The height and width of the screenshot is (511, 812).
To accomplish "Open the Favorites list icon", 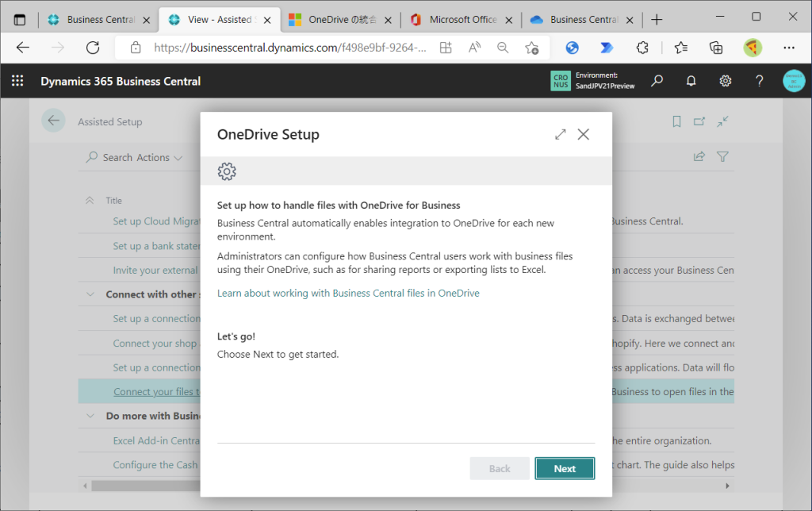I will tap(681, 48).
